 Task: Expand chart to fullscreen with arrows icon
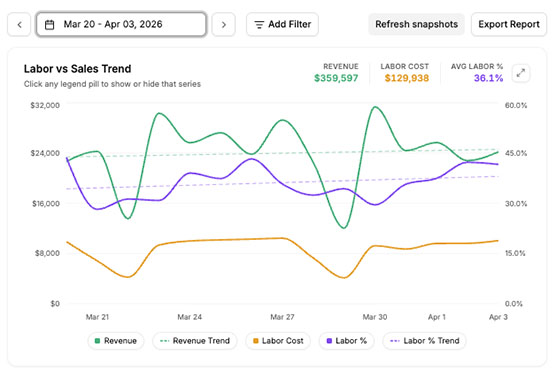pyautogui.click(x=521, y=73)
